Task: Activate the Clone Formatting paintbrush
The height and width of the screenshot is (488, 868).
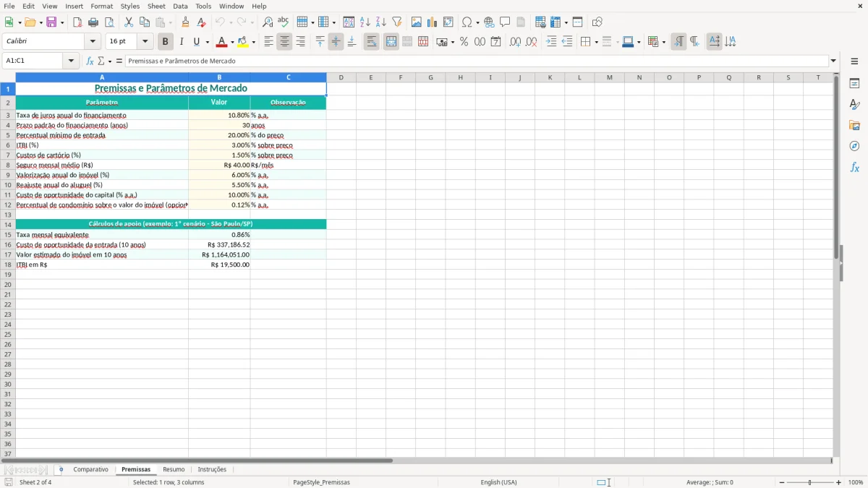Action: (185, 22)
